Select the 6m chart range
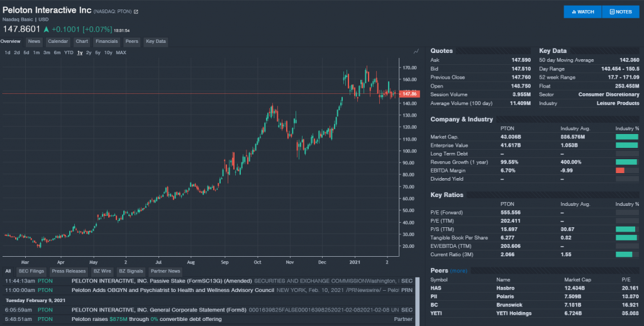The image size is (644, 326). (x=57, y=53)
